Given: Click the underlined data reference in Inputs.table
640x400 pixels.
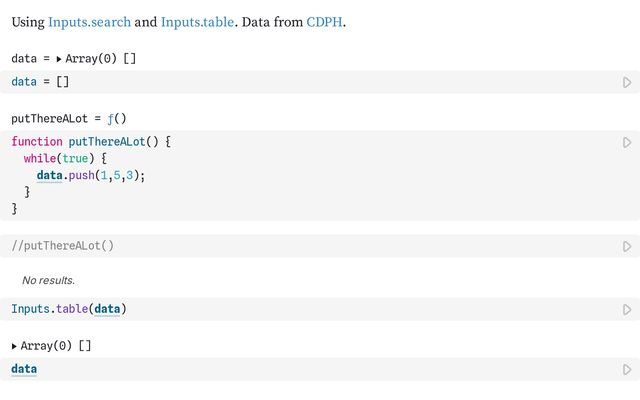Looking at the screenshot, I should click(x=107, y=309).
